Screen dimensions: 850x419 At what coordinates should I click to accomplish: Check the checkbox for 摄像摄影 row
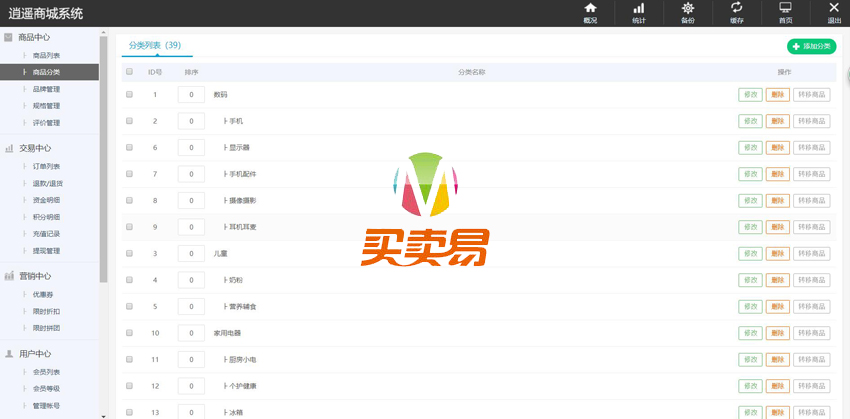129,201
